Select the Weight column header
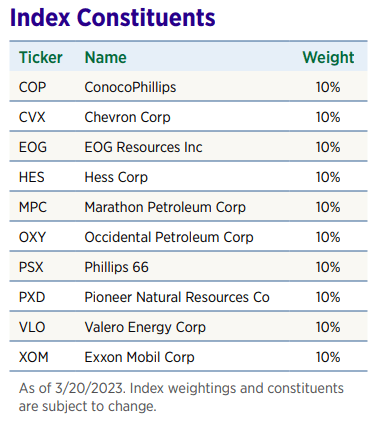 click(x=328, y=57)
